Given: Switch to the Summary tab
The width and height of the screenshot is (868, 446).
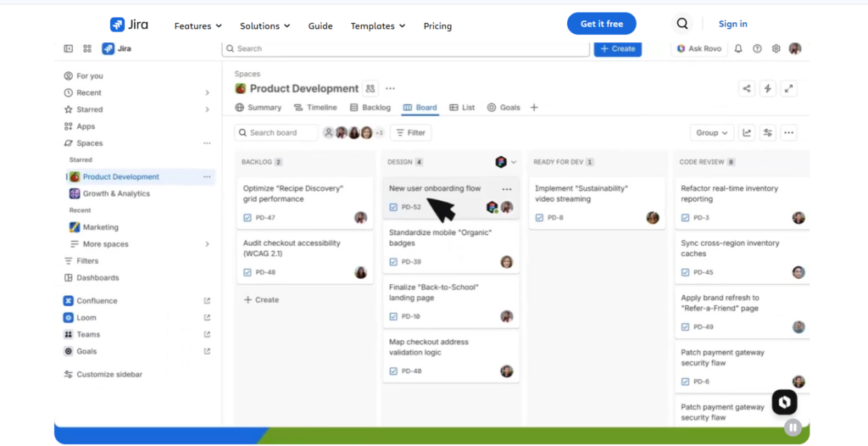Looking at the screenshot, I should tap(258, 108).
